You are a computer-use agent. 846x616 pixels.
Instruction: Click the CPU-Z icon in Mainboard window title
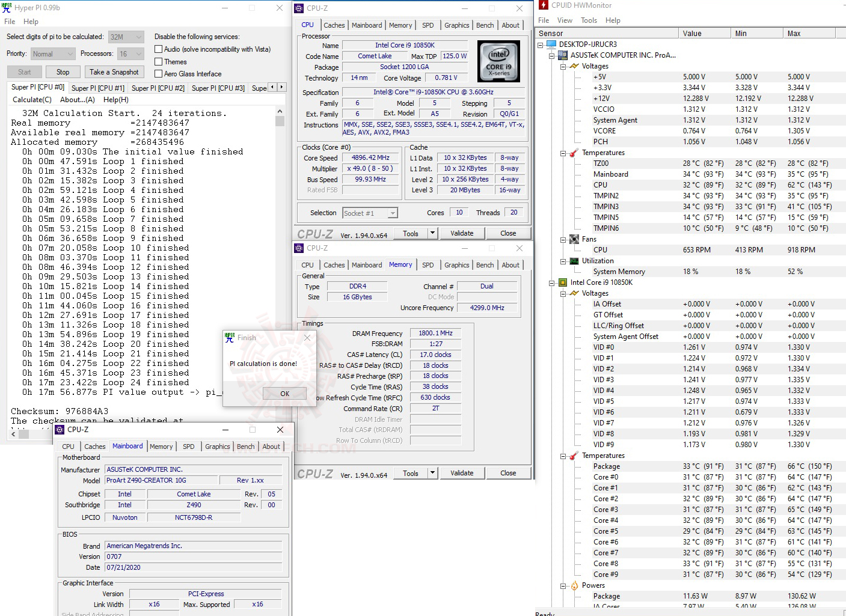(60, 430)
